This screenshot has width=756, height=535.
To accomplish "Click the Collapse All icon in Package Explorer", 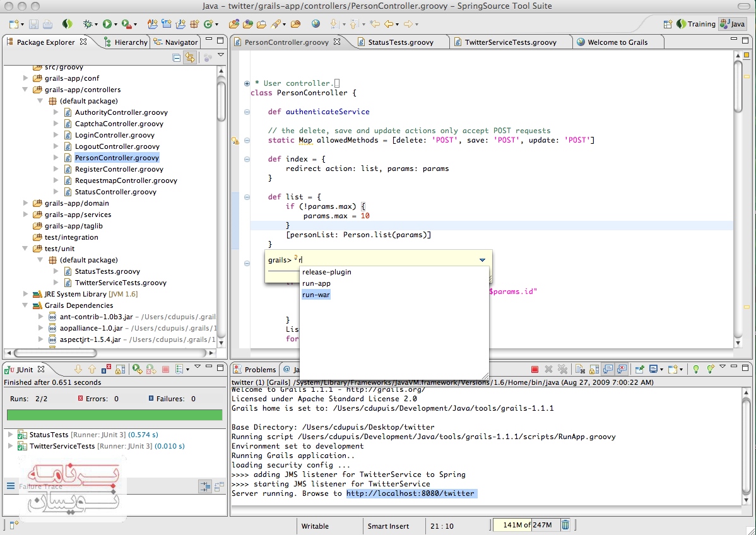I will 177,58.
